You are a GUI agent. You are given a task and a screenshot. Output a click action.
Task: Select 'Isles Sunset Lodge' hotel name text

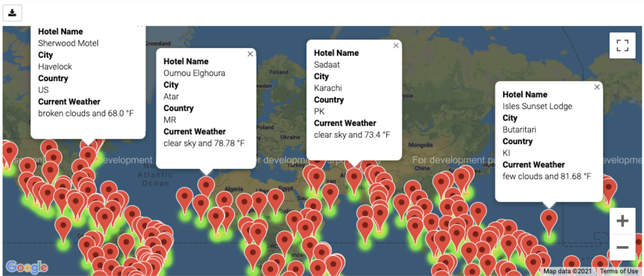537,106
